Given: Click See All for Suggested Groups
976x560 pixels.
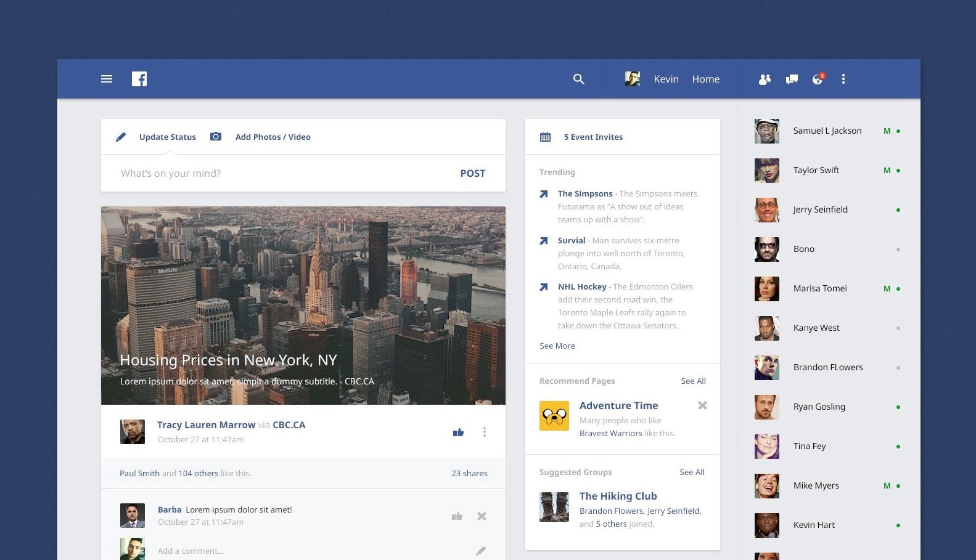Looking at the screenshot, I should point(692,472).
